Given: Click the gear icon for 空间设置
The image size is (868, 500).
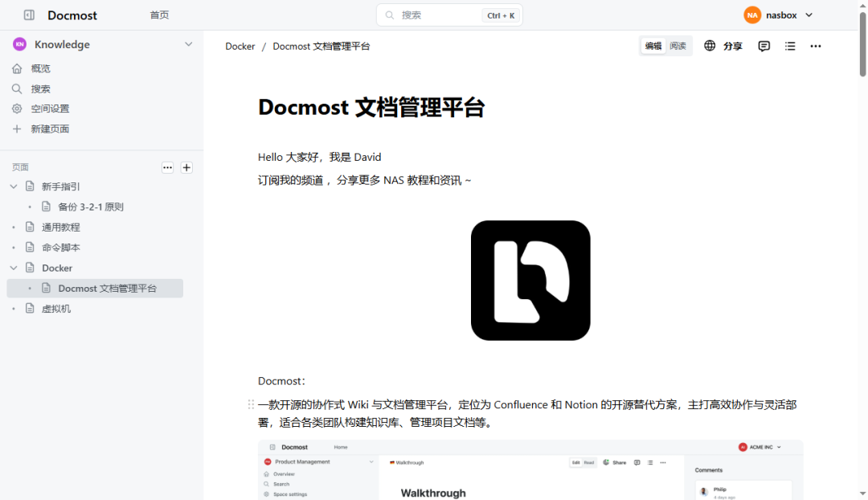Looking at the screenshot, I should [x=17, y=109].
